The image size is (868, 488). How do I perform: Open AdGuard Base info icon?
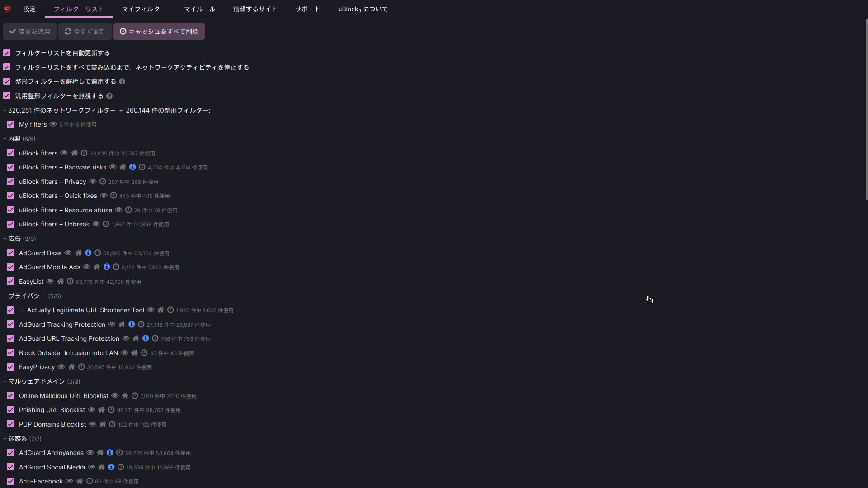88,253
